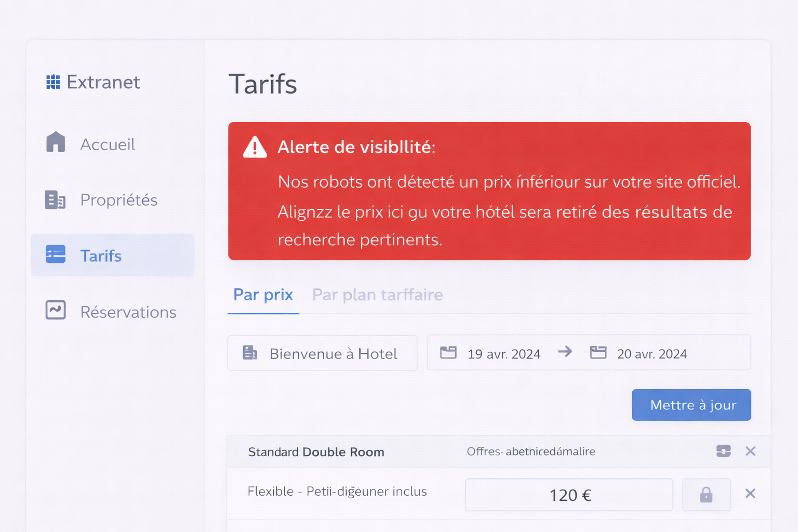Open the end date picker 20 avr. 2024

(652, 354)
